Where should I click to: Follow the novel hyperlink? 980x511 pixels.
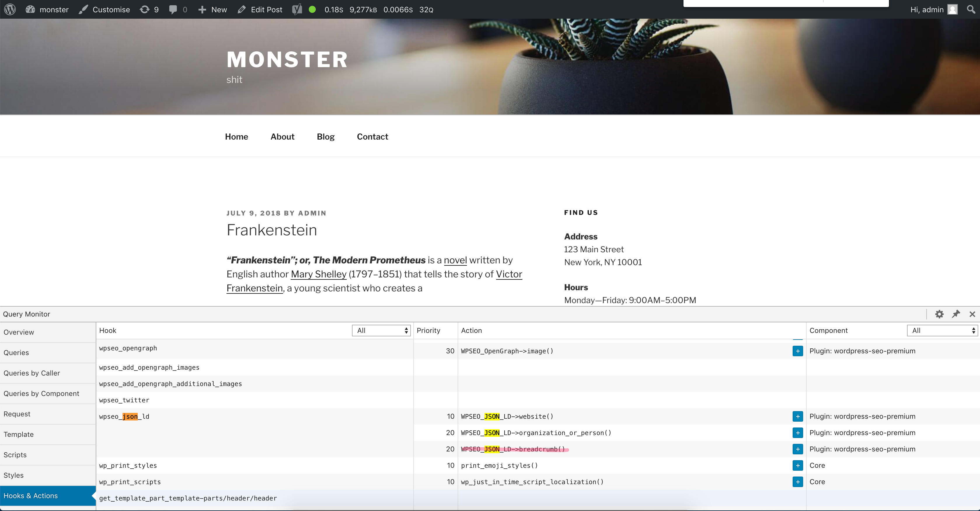coord(455,260)
